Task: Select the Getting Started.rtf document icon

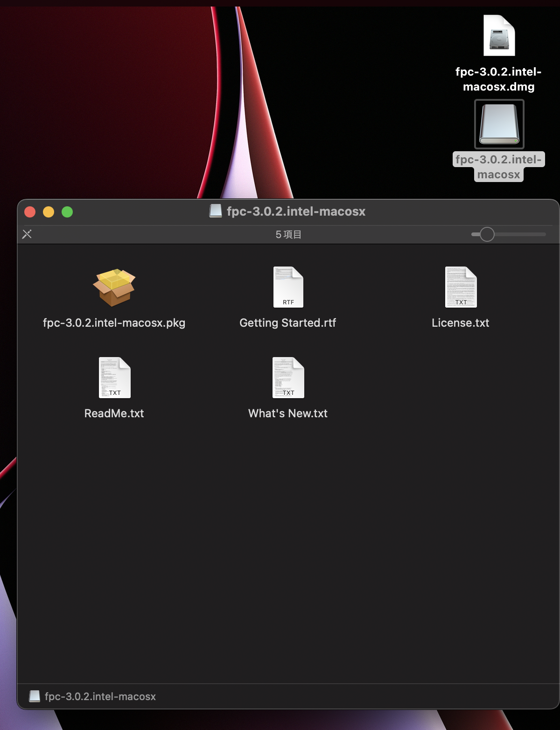Action: tap(288, 287)
